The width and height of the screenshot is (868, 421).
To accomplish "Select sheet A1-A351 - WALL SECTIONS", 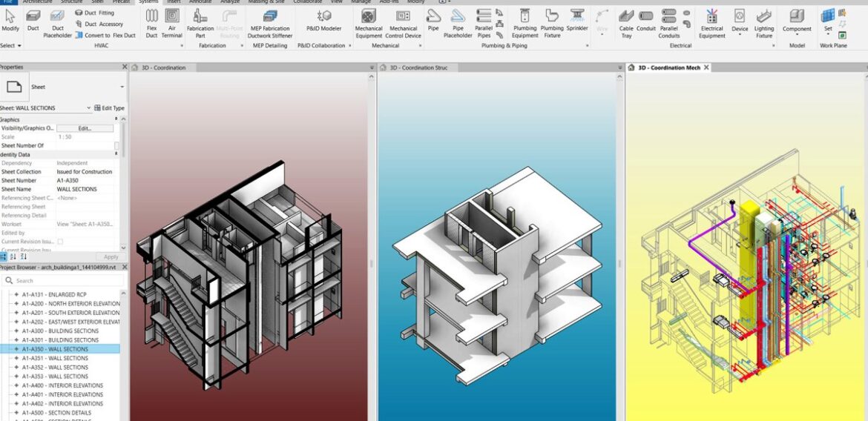I will coord(55,359).
